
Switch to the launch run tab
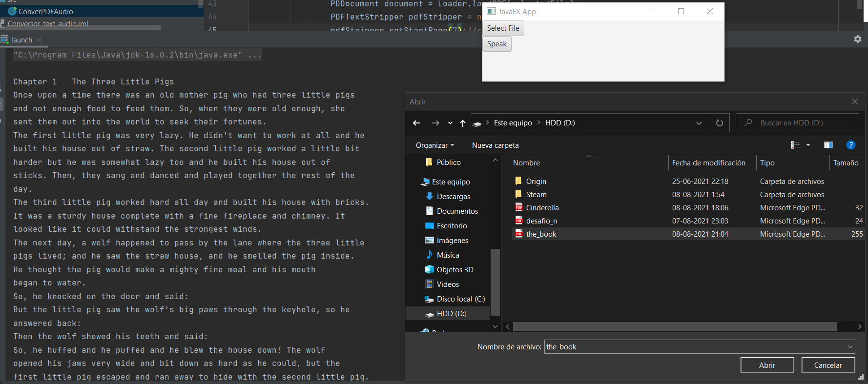coord(21,40)
